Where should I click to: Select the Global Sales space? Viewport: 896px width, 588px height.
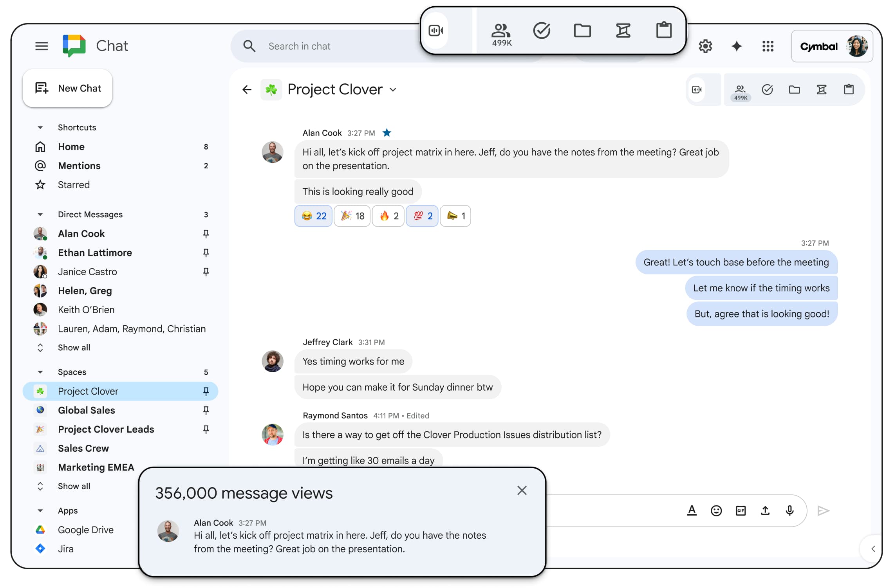pyautogui.click(x=86, y=410)
